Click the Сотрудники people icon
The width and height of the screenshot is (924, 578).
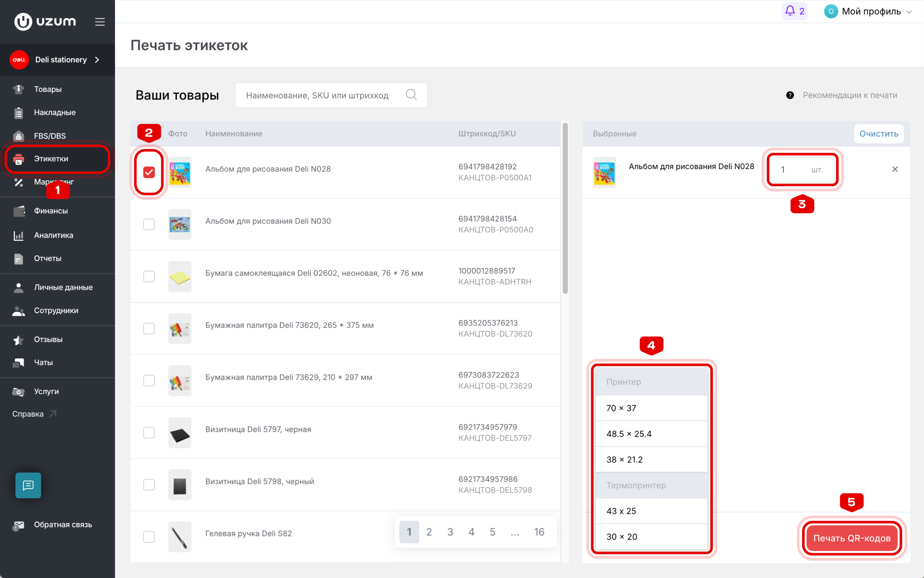coord(18,311)
